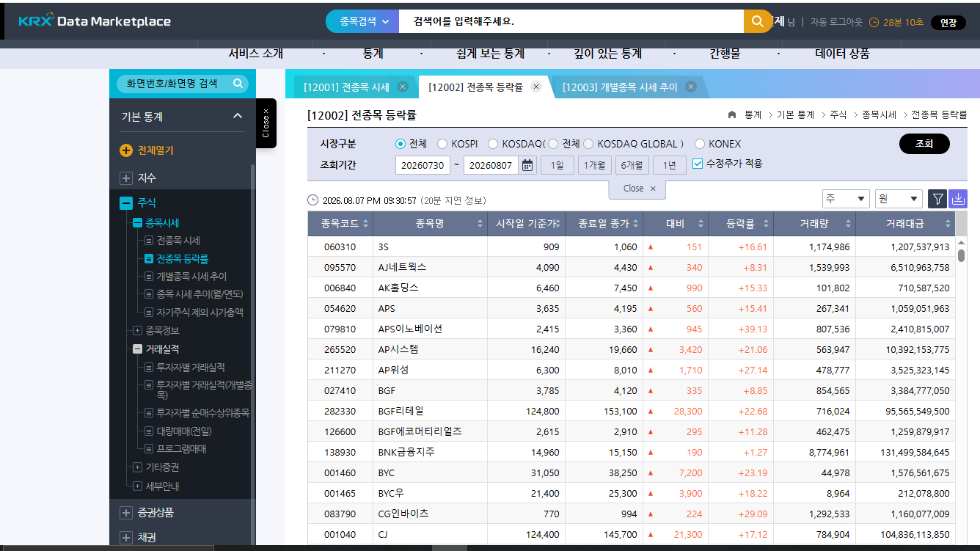Image resolution: width=980 pixels, height=551 pixels.
Task: Select the KONEX radio button
Action: (700, 144)
